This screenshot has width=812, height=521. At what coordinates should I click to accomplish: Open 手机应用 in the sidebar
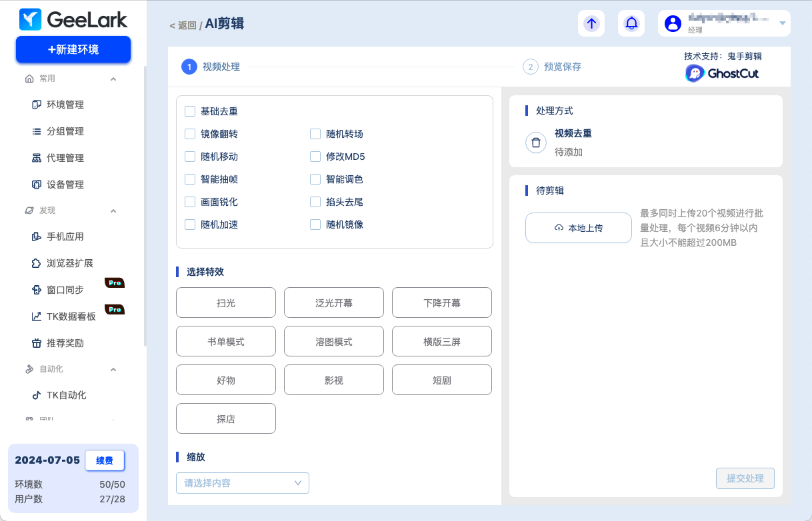coord(65,237)
